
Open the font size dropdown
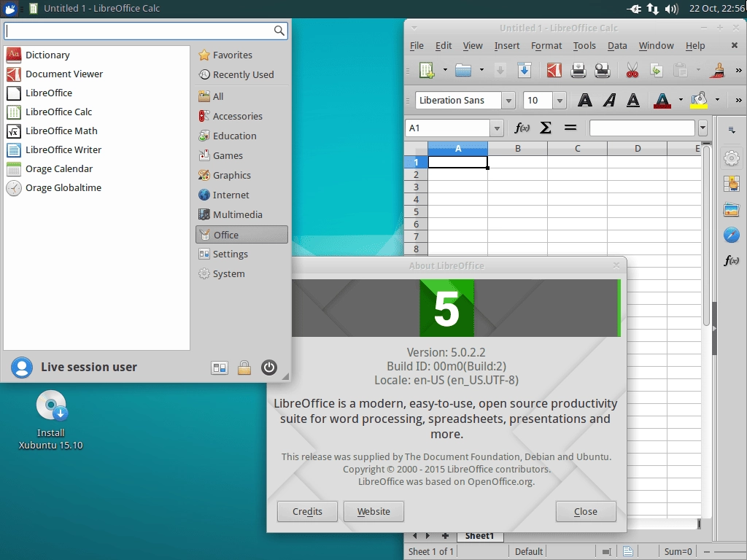coord(560,101)
